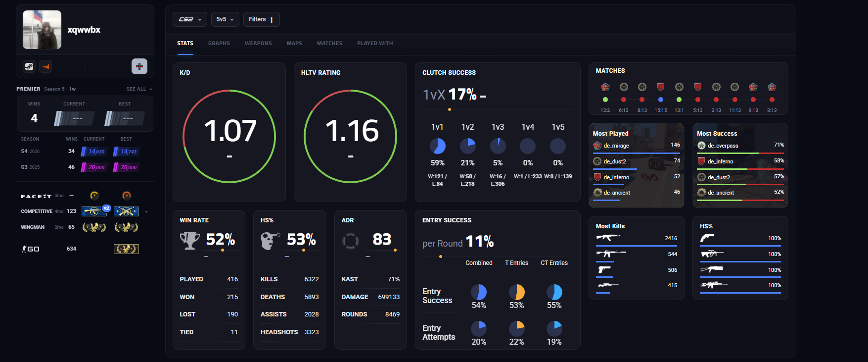Screen dimensions: 868x362
Task: Click the de_overpass map icon in Most Success
Action: tap(701, 146)
